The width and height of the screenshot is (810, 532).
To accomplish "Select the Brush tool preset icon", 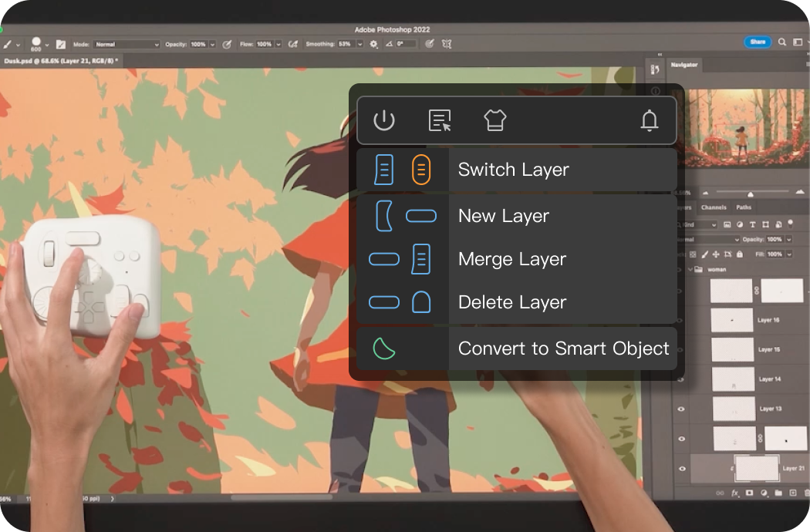I will 7,45.
